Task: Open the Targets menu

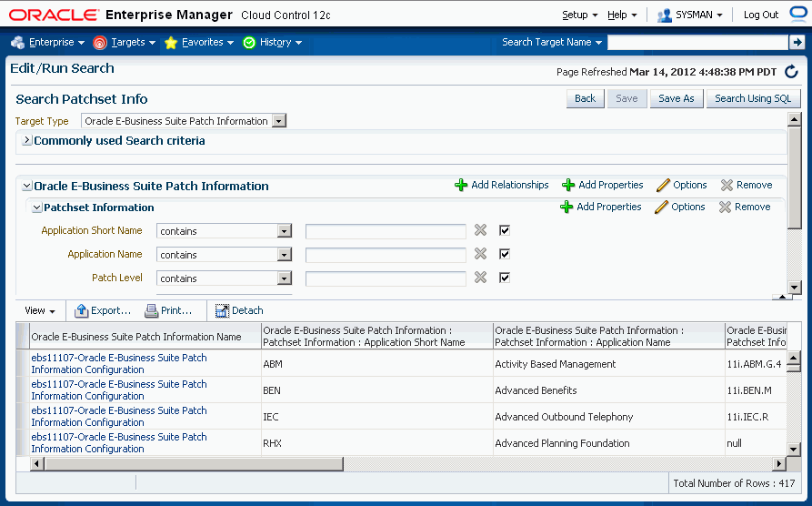Action: click(134, 42)
